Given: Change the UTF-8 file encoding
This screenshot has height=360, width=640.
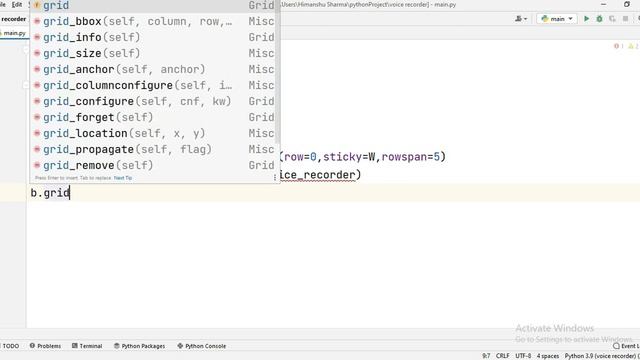Looking at the screenshot, I should (523, 356).
